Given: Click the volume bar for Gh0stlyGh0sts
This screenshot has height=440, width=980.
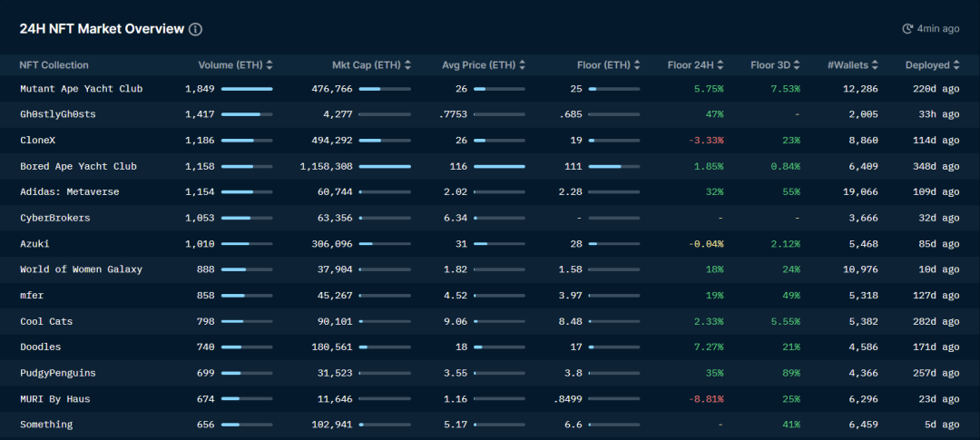Looking at the screenshot, I should (x=247, y=115).
